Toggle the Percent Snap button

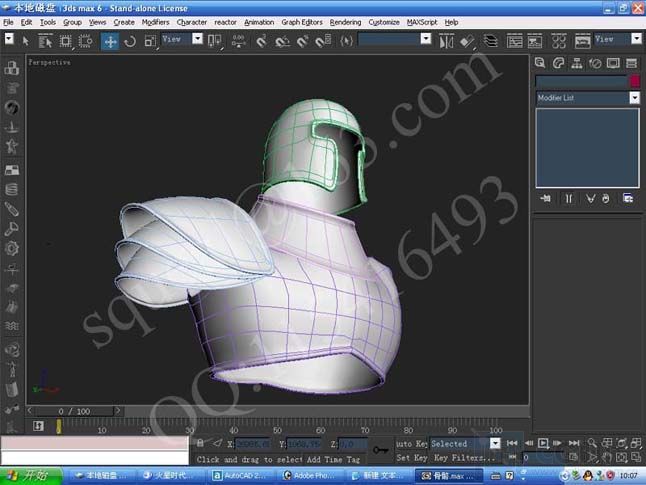pyautogui.click(x=303, y=41)
